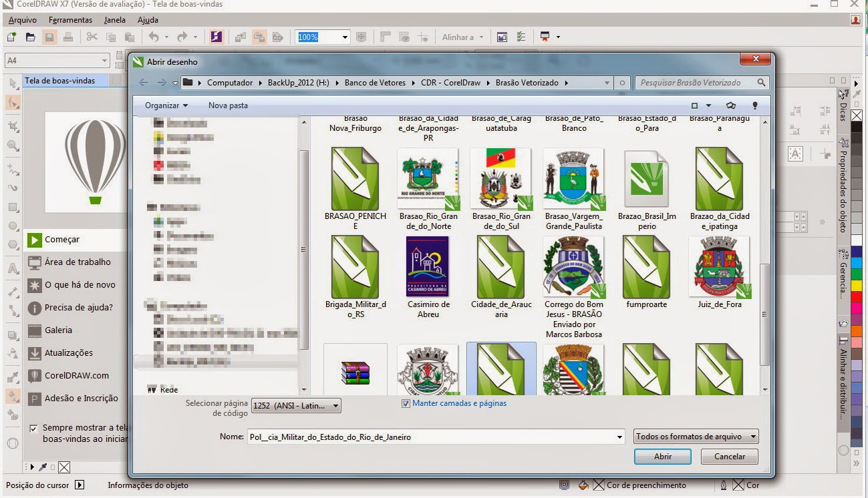Click the Copy icon in the toolbar

(x=111, y=37)
